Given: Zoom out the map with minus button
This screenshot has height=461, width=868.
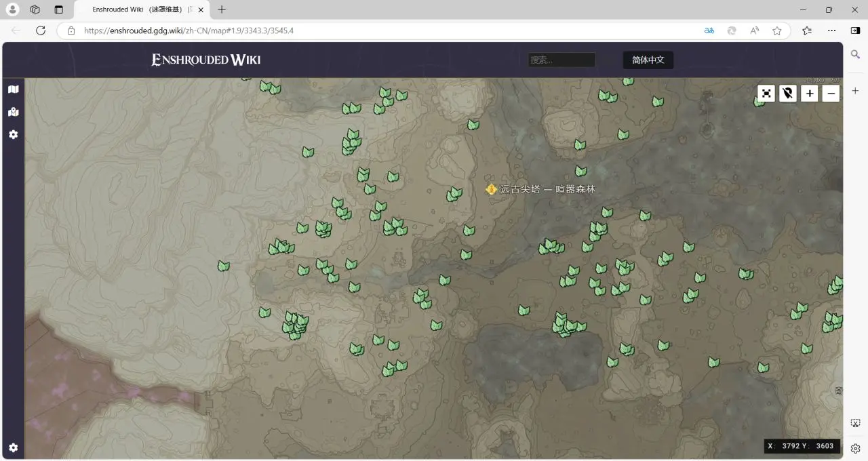Looking at the screenshot, I should pyautogui.click(x=831, y=94).
